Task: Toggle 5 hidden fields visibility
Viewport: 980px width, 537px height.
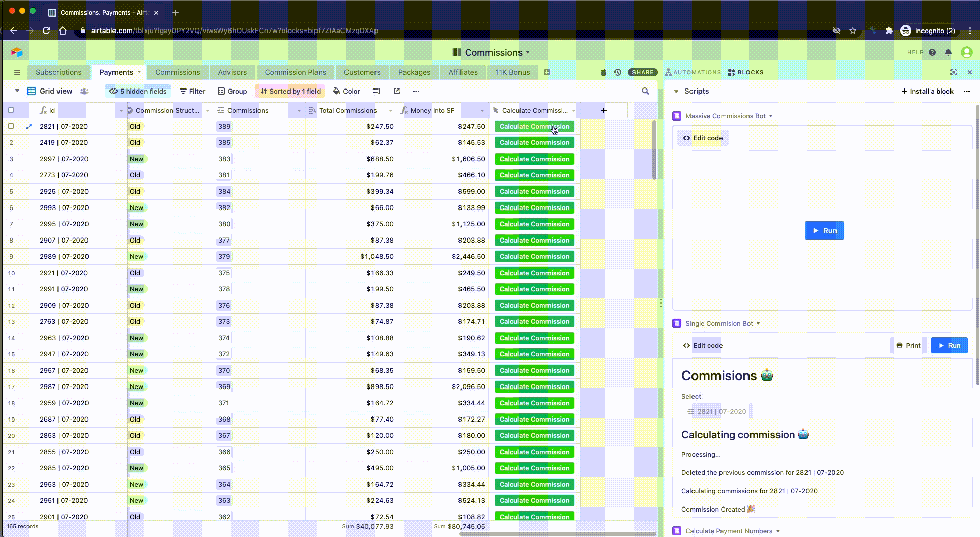Action: [x=138, y=91]
